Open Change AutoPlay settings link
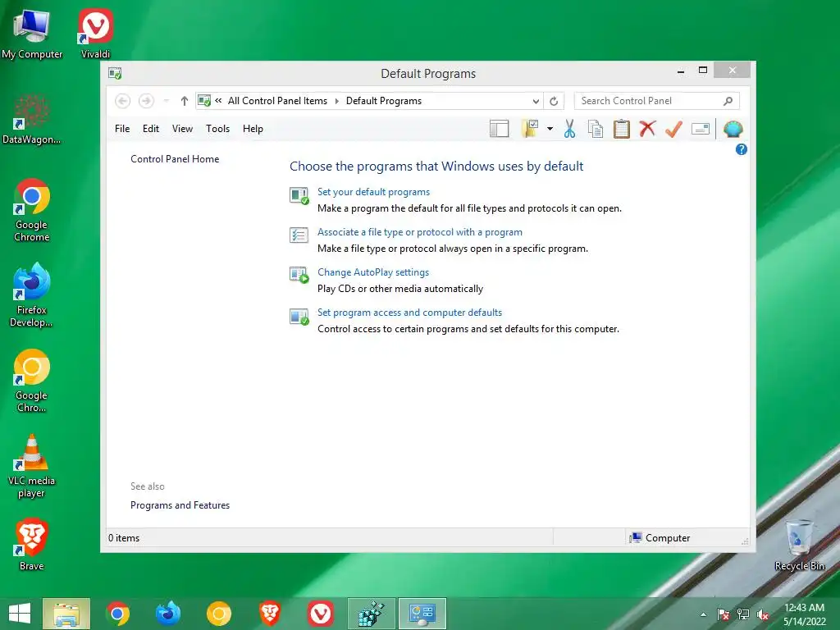 [373, 272]
